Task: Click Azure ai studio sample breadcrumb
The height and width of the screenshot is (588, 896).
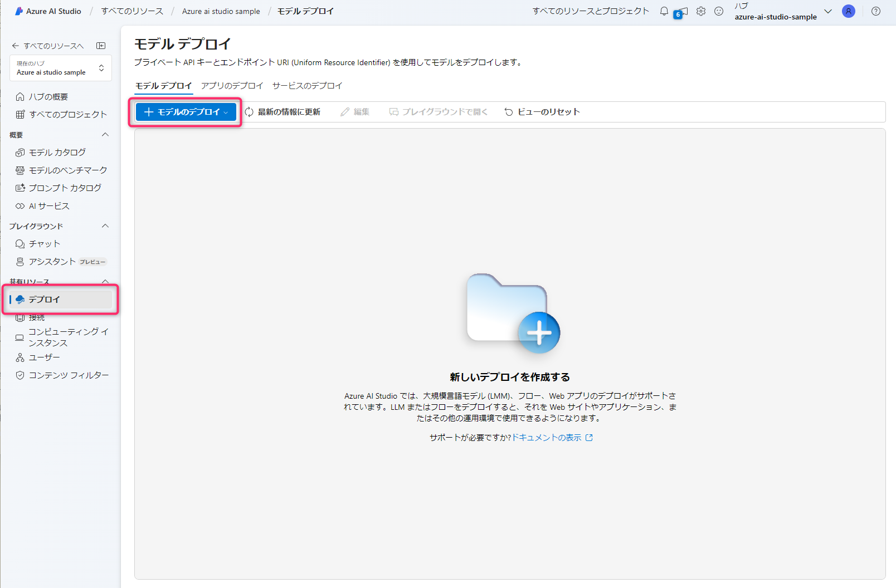Action: (221, 11)
